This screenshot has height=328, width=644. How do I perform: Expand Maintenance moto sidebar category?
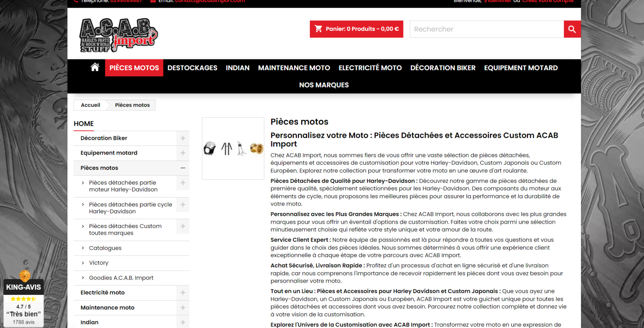pyautogui.click(x=183, y=308)
